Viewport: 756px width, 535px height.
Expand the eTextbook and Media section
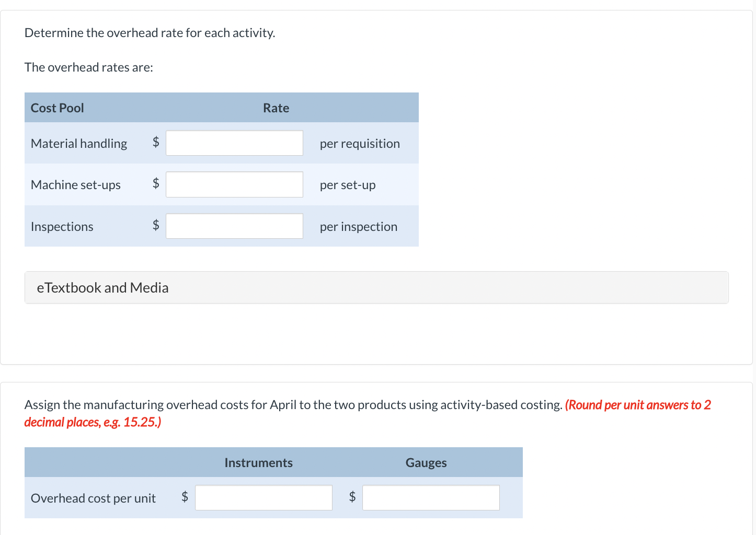coord(376,287)
